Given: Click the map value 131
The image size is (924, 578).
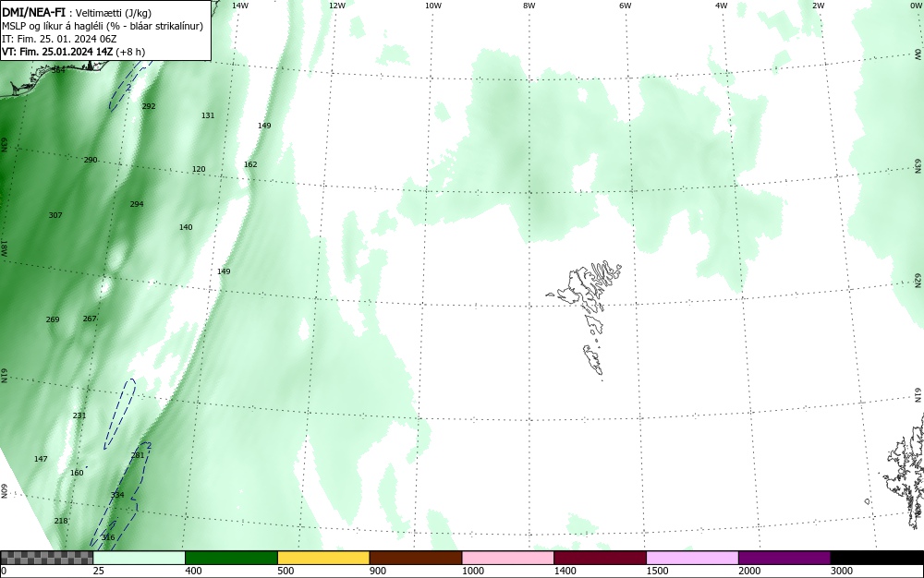Looking at the screenshot, I should coord(207,116).
